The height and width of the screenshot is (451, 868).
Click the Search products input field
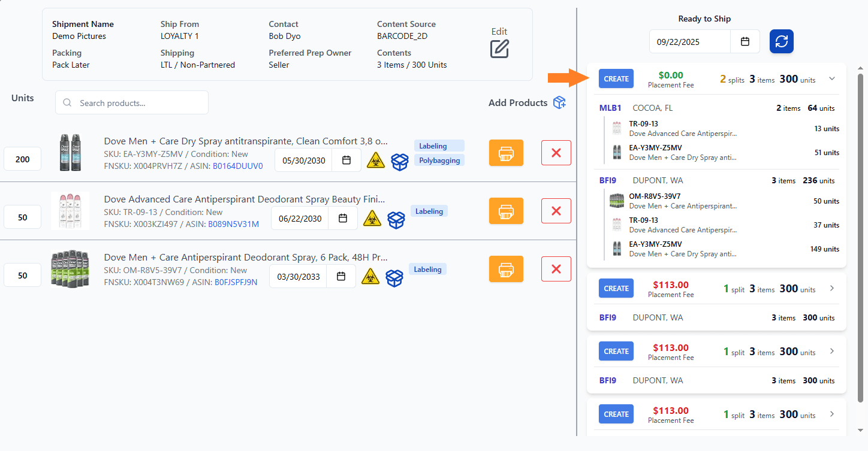click(131, 102)
